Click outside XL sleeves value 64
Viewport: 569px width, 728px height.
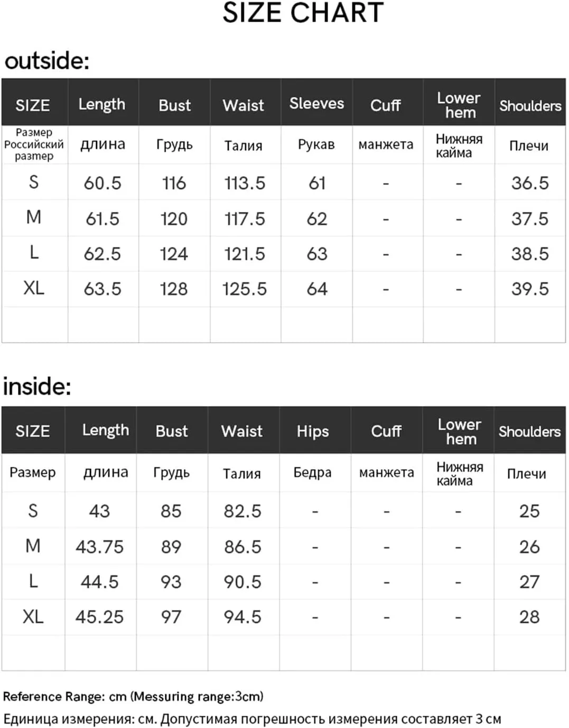[317, 289]
